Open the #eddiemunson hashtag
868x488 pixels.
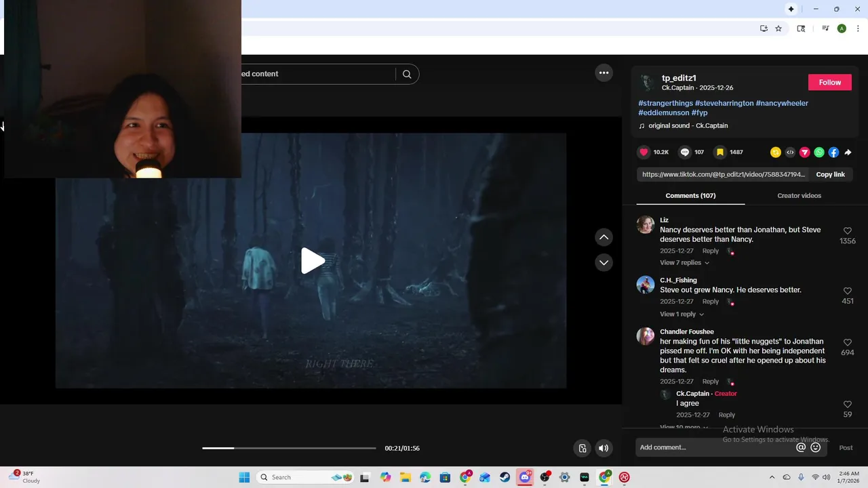click(x=663, y=113)
